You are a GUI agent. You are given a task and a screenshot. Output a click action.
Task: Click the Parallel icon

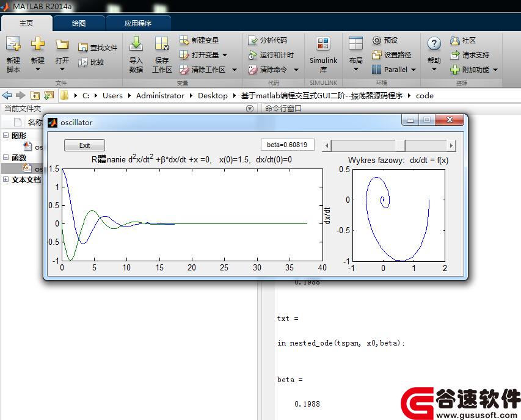tap(376, 70)
